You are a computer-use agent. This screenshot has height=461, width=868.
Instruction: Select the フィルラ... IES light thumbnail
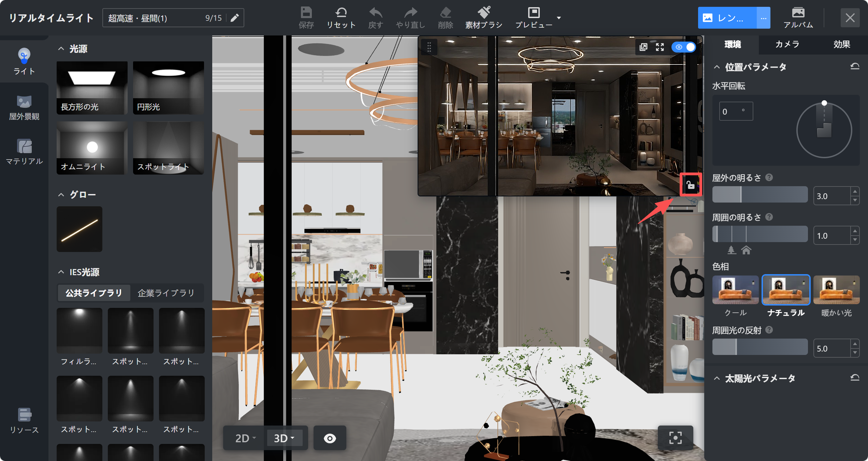click(79, 331)
